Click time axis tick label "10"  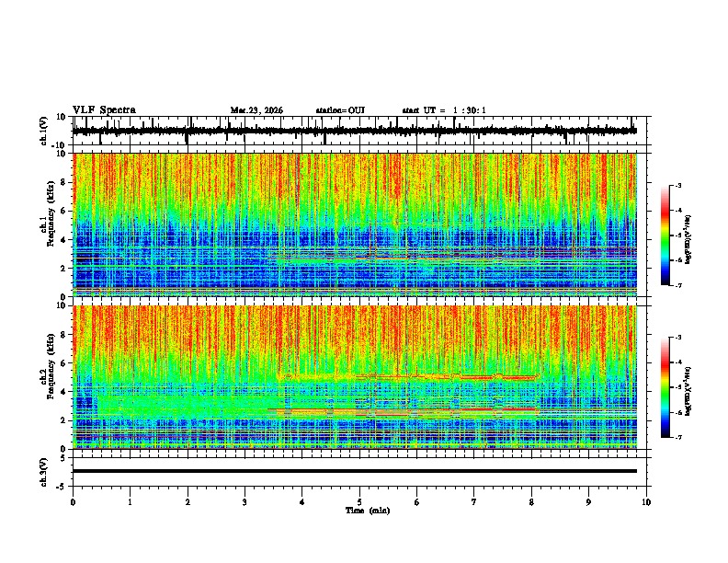646,502
